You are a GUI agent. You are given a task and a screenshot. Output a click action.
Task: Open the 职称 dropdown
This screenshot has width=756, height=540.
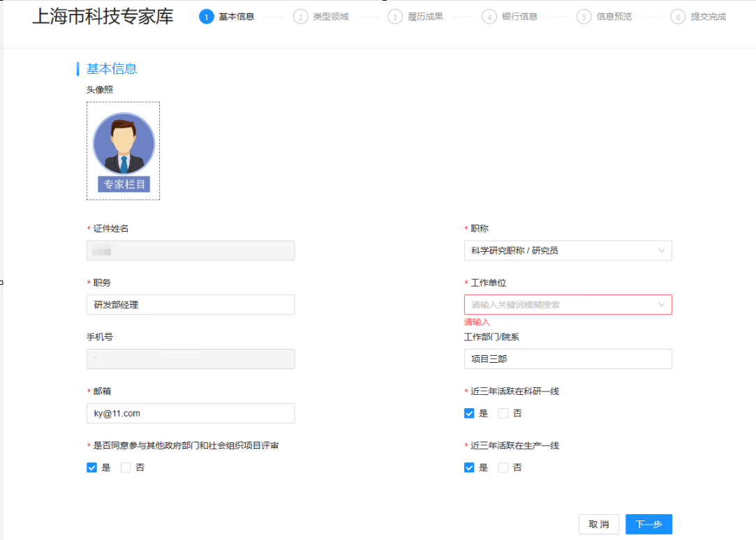pyautogui.click(x=558, y=250)
